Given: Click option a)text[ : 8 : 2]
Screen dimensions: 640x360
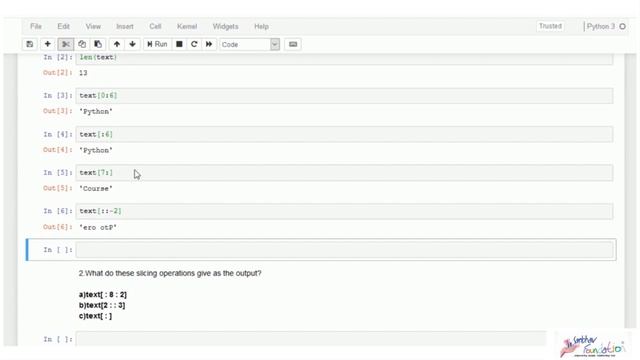Looking at the screenshot, I should pyautogui.click(x=102, y=294).
